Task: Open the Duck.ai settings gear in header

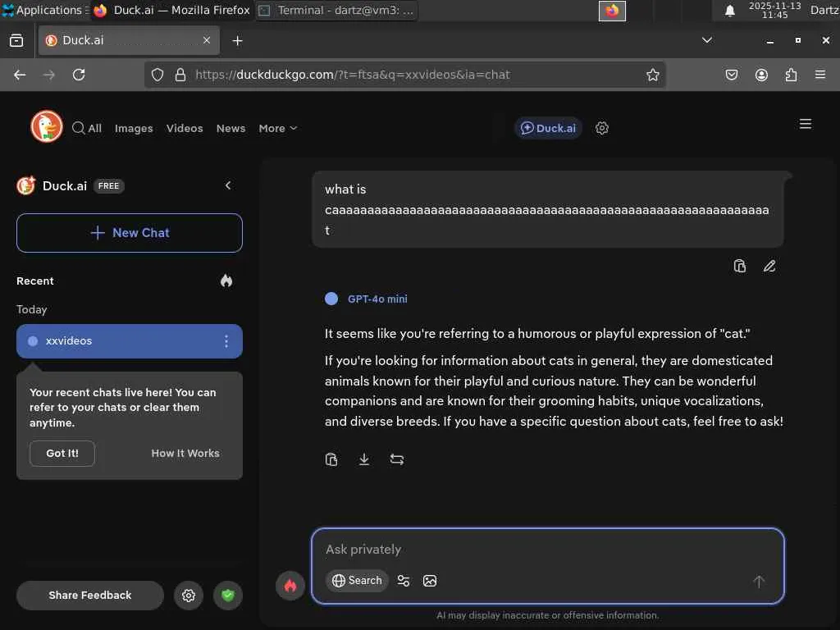Action: tap(601, 128)
